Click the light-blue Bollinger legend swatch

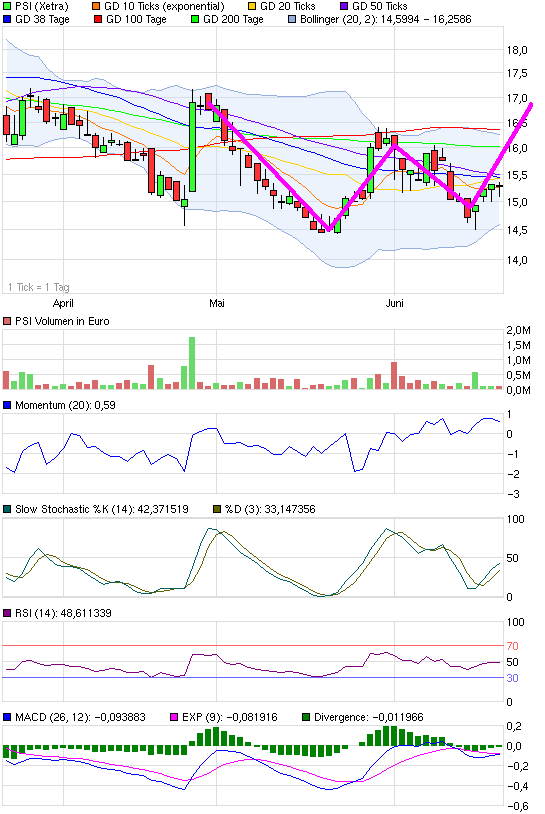click(x=292, y=20)
